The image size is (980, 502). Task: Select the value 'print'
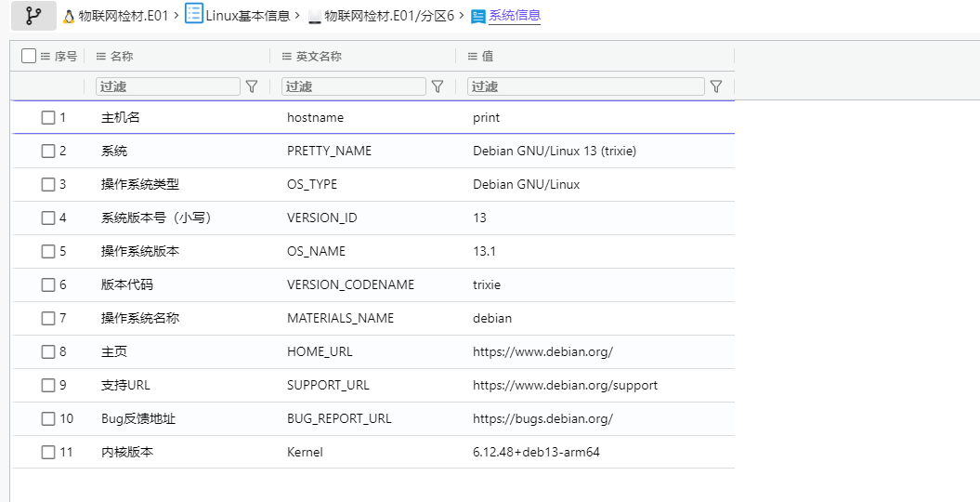click(x=486, y=117)
